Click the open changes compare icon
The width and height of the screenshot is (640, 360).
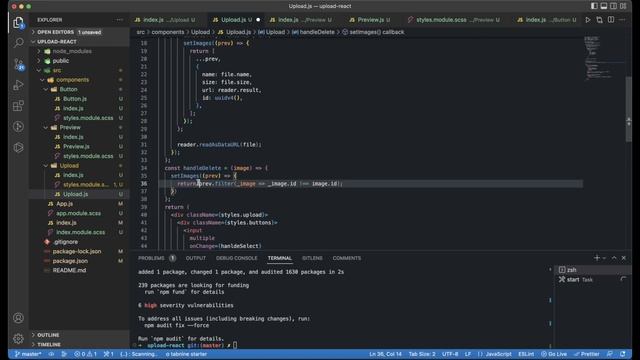[599, 20]
